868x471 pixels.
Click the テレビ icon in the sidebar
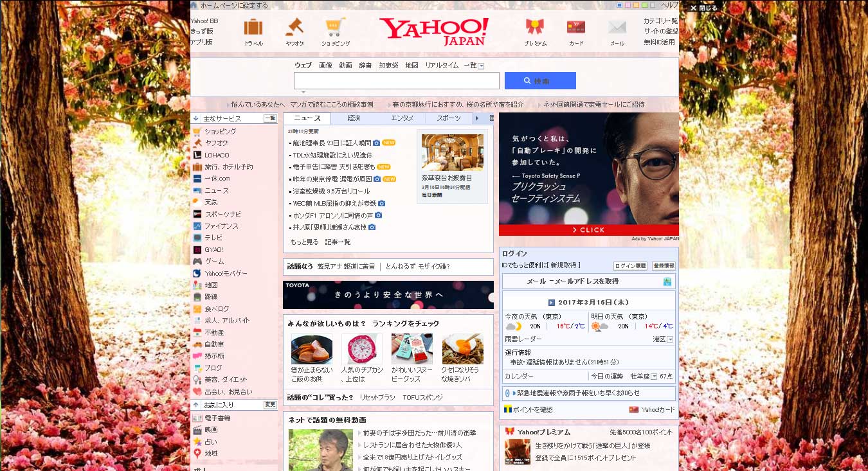[197, 238]
